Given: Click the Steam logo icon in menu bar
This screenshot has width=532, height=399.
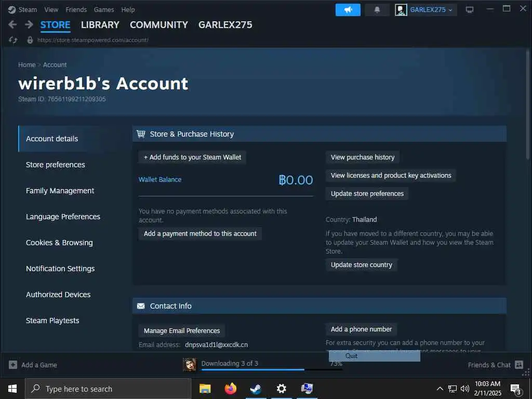Looking at the screenshot, I should (x=12, y=10).
